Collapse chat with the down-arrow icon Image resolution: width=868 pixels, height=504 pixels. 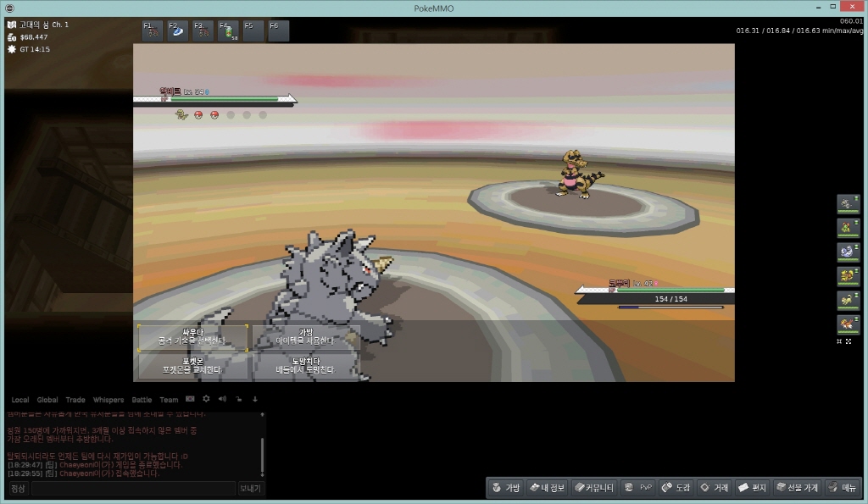pyautogui.click(x=255, y=399)
